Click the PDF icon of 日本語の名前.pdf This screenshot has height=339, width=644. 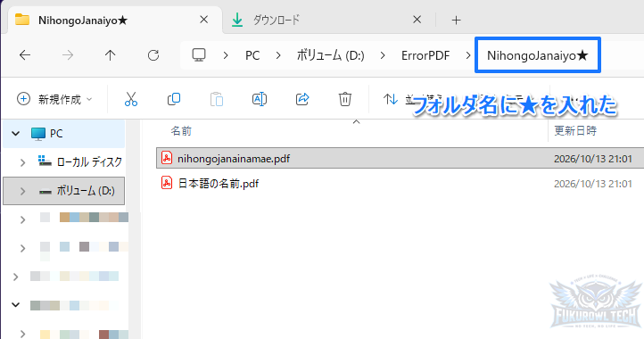pyautogui.click(x=167, y=183)
